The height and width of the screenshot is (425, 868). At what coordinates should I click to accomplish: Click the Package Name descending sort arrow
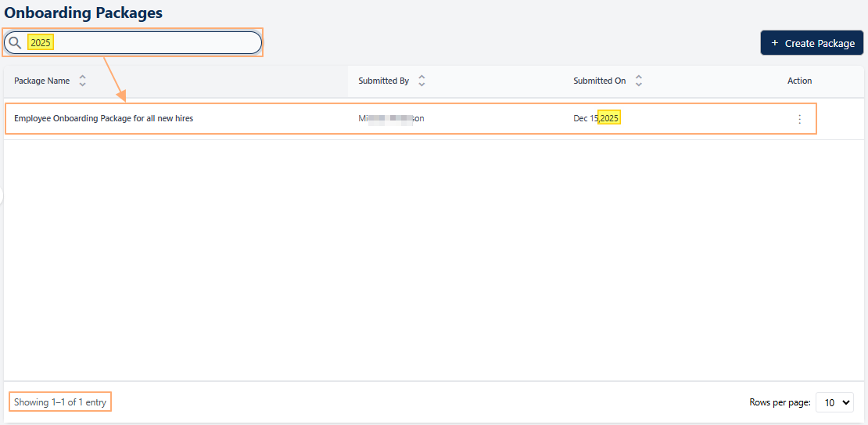83,85
